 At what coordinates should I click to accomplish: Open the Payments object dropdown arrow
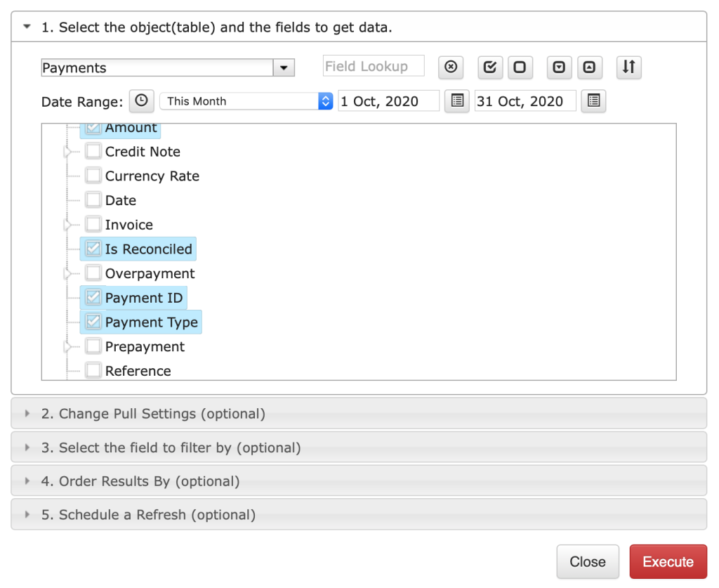tap(284, 68)
